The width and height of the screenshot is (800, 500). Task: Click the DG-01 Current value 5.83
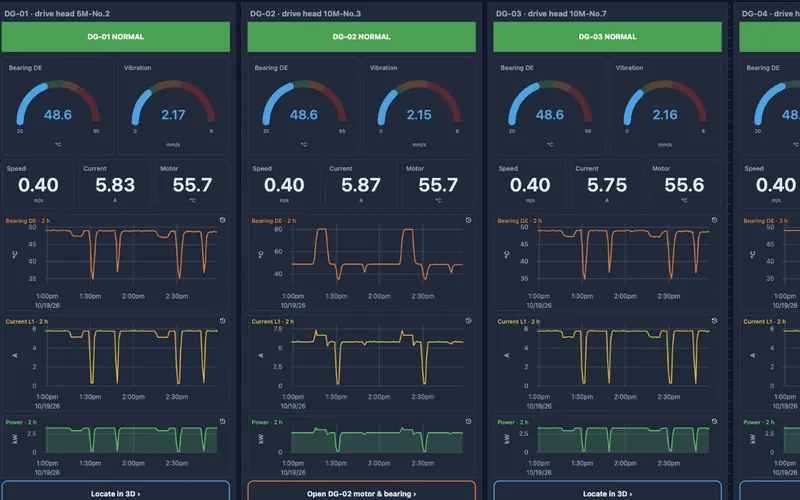click(115, 185)
